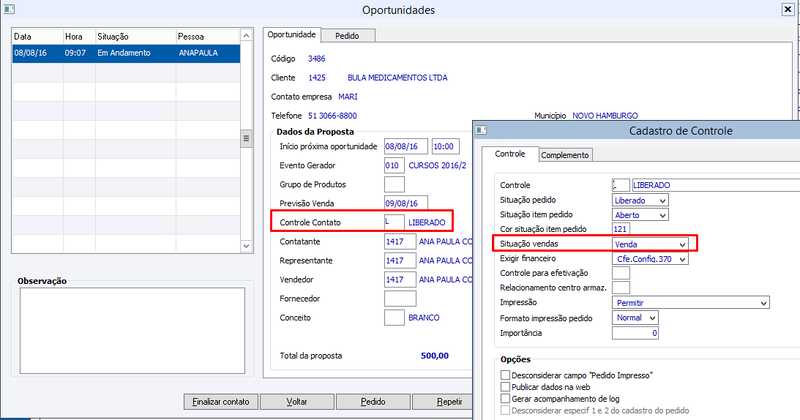This screenshot has height=420, width=800.
Task: Close the Oportunidades window
Action: pos(788,9)
